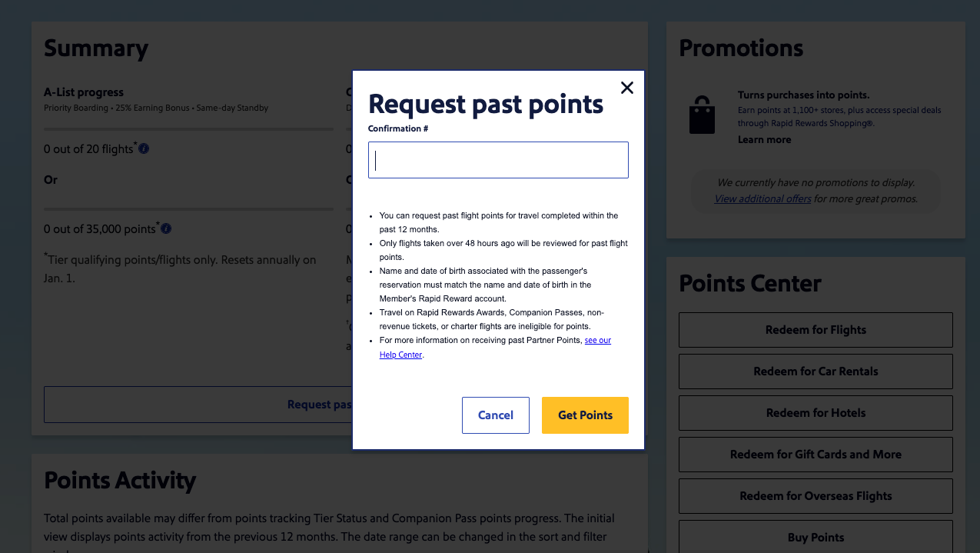The image size is (980, 553).
Task: Click the shopping bag icon under Promotions
Action: [702, 115]
